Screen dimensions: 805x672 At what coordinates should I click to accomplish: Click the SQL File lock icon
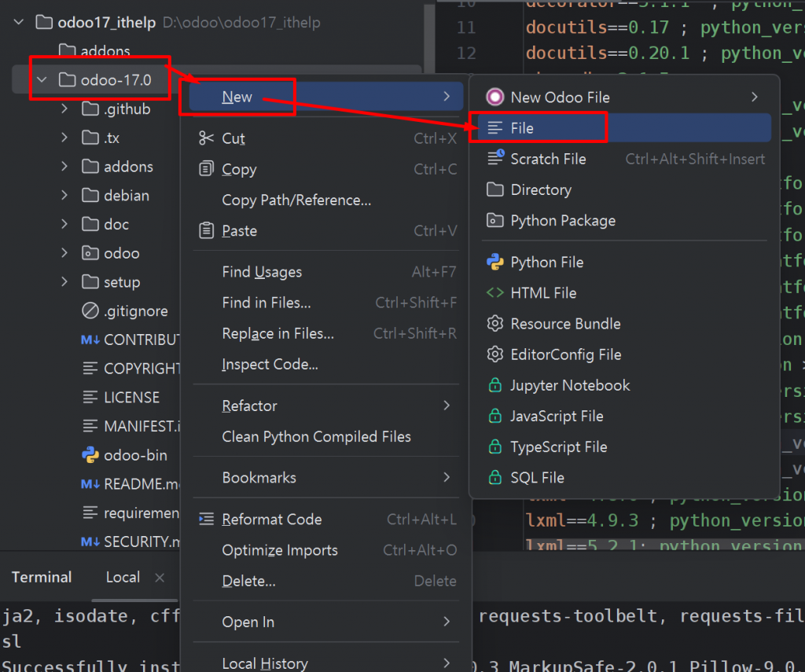point(495,477)
